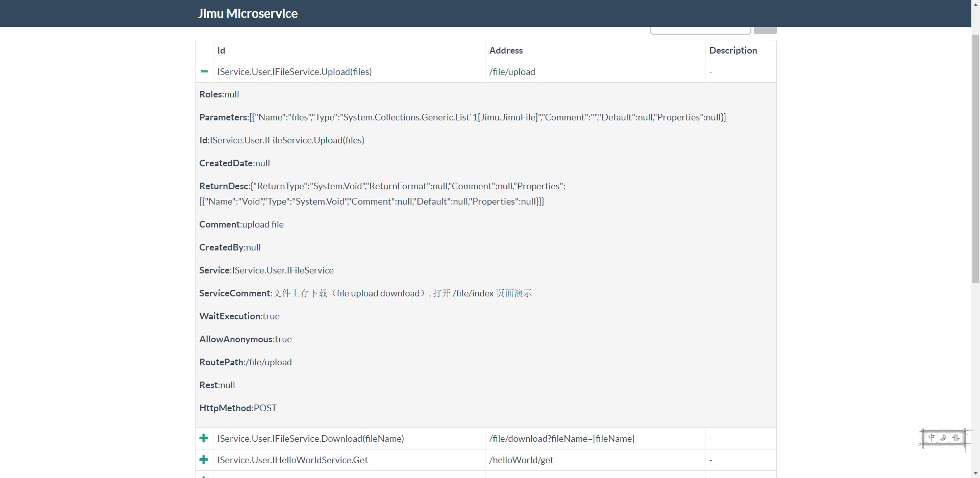Focus the search input above the table
Image resolution: width=980 pixels, height=478 pixels.
(700, 30)
